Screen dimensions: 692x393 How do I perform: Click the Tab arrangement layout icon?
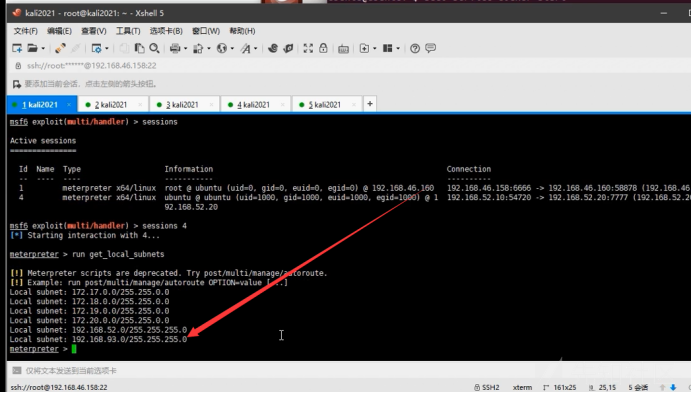(x=387, y=48)
